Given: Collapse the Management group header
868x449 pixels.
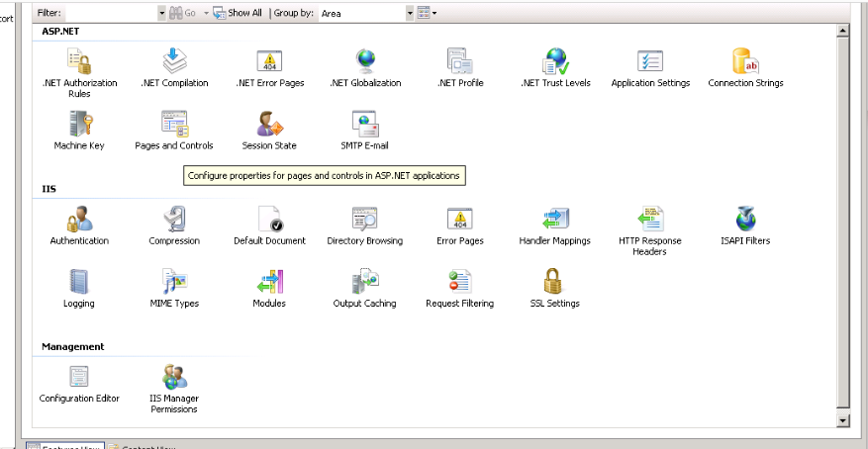Looking at the screenshot, I should point(73,347).
